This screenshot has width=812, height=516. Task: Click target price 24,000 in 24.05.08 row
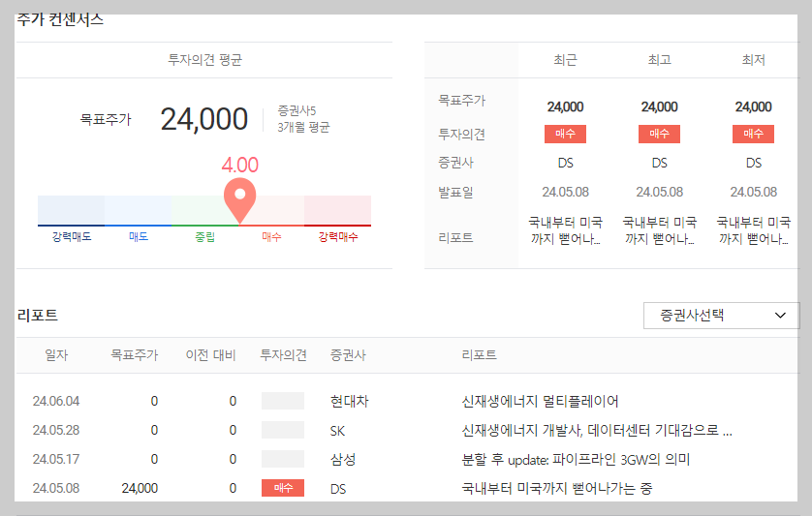(140, 488)
